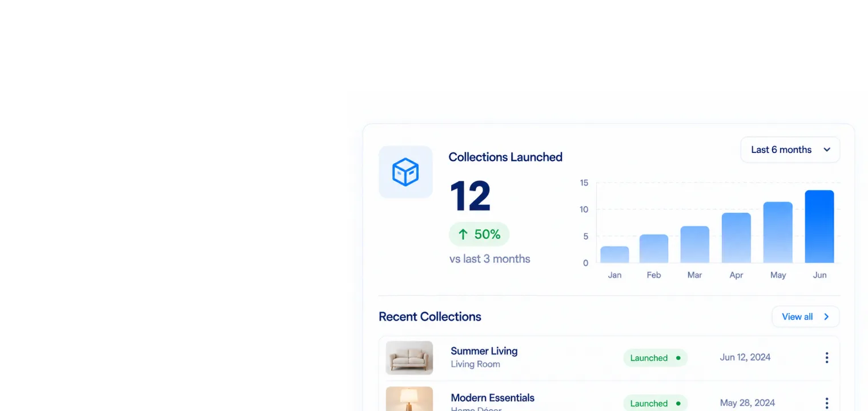Click the green 50% increase badge
Image resolution: width=868 pixels, height=411 pixels.
click(479, 234)
